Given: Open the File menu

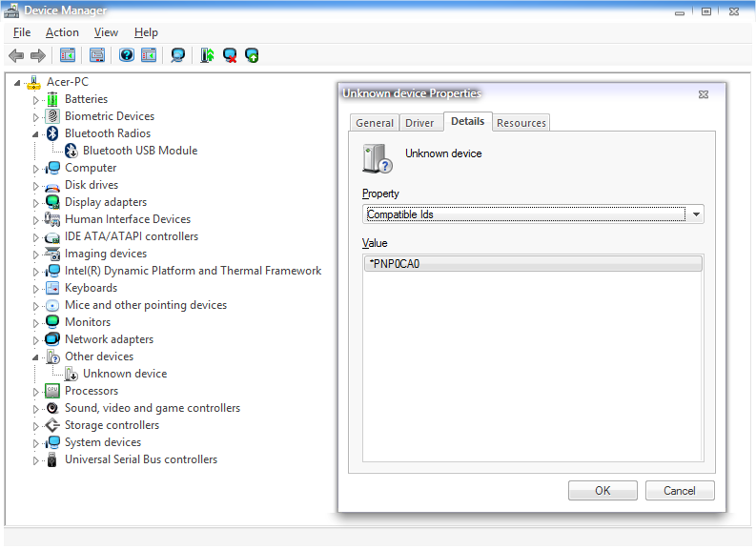Looking at the screenshot, I should pos(22,32).
